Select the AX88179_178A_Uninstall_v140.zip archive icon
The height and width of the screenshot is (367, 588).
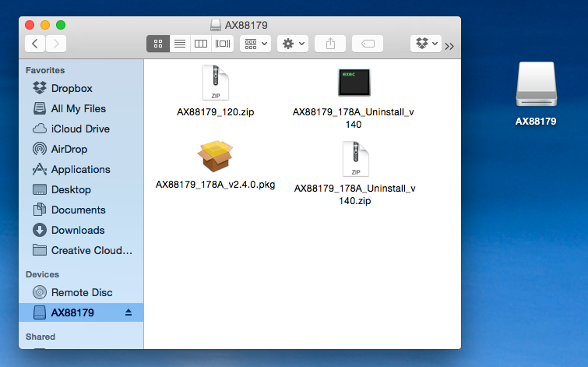355,159
